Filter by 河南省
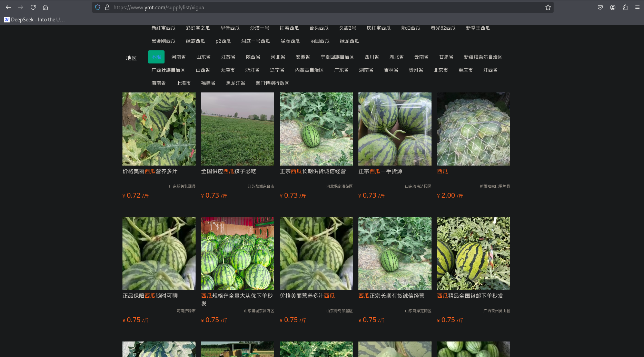This screenshot has height=357, width=644. click(x=179, y=57)
